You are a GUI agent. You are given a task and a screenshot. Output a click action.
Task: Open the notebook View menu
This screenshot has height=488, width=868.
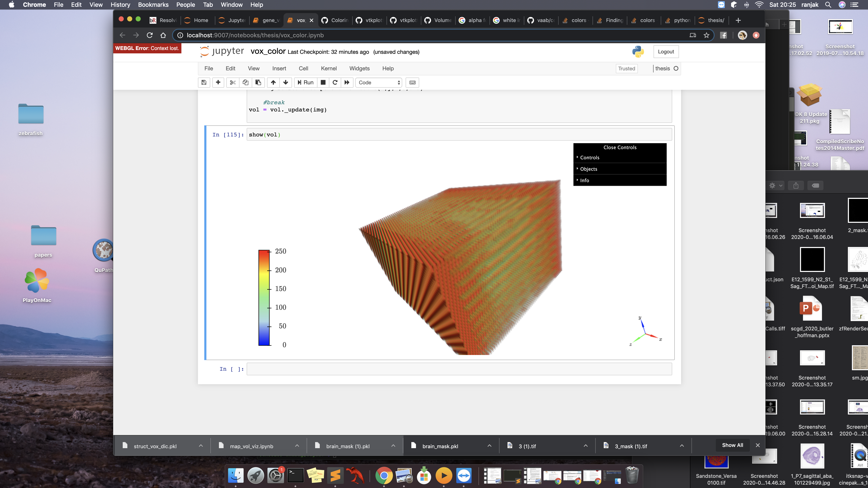point(254,68)
